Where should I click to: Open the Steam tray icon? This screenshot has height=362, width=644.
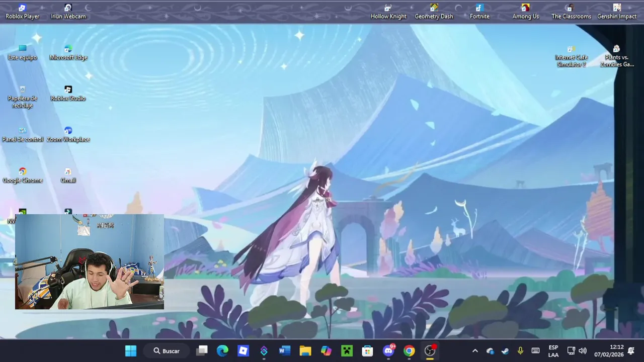(505, 351)
